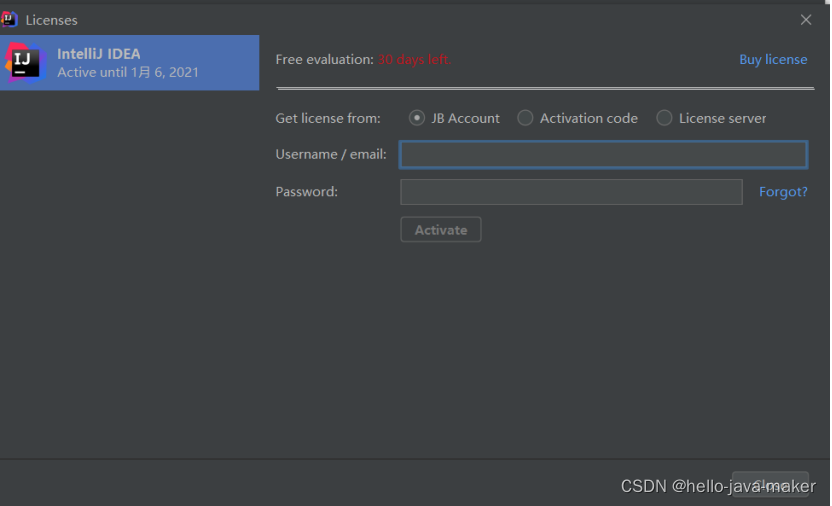Focus the Username / email field
This screenshot has height=506, width=832.
pyautogui.click(x=603, y=154)
